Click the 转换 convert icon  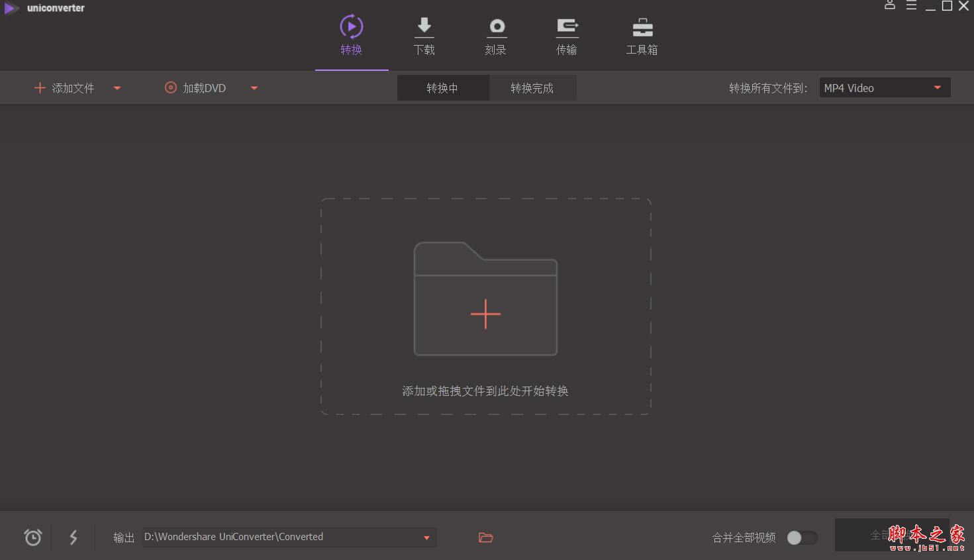tap(351, 28)
